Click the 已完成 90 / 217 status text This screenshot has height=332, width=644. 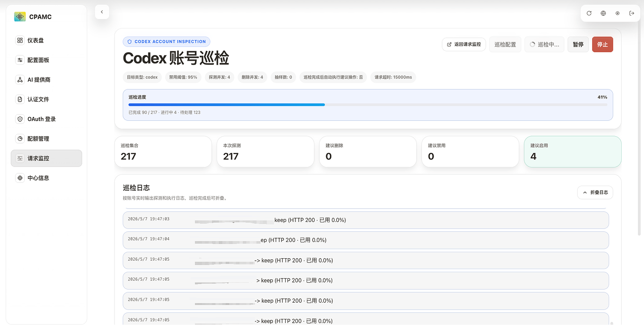164,112
